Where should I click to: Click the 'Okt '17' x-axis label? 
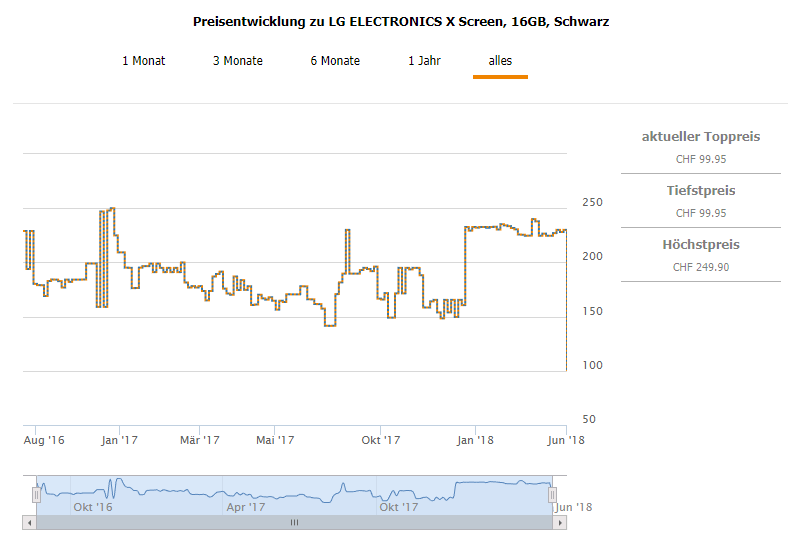(380, 440)
